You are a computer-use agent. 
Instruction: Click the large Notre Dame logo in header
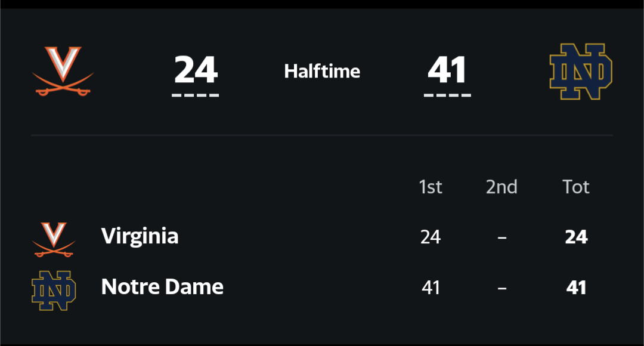point(580,71)
